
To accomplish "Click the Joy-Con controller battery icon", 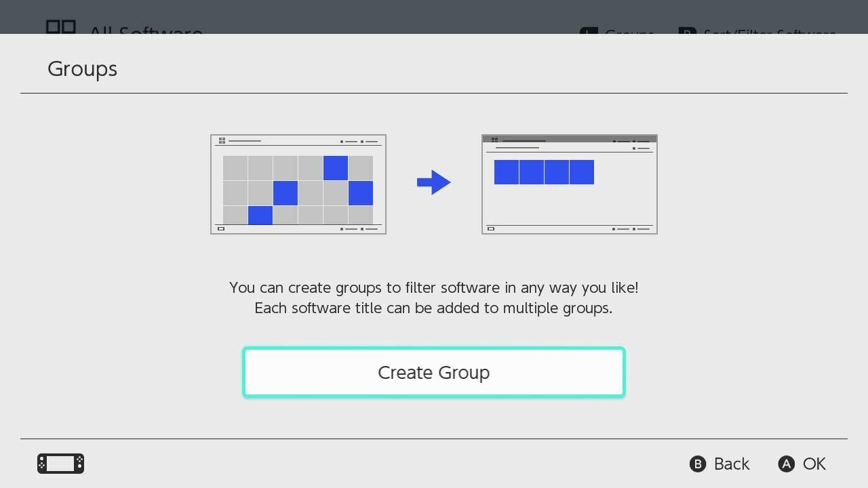I will pyautogui.click(x=60, y=464).
